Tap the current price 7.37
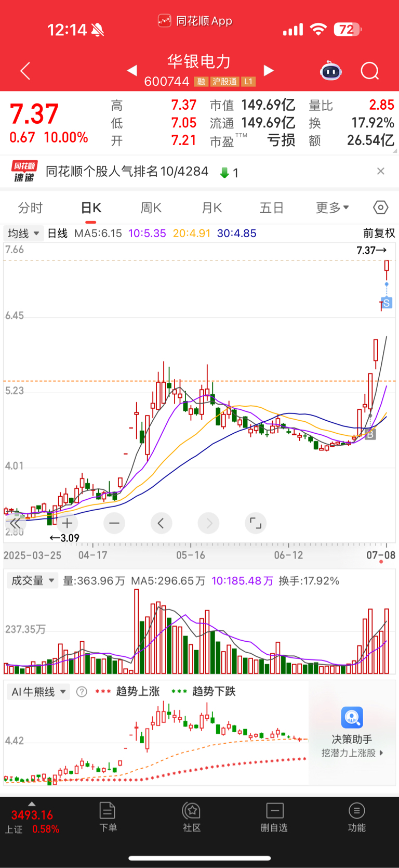This screenshot has width=399, height=868. click(34, 114)
